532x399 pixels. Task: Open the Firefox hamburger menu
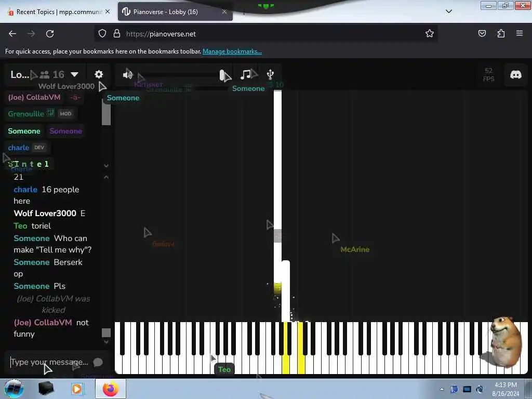520,33
